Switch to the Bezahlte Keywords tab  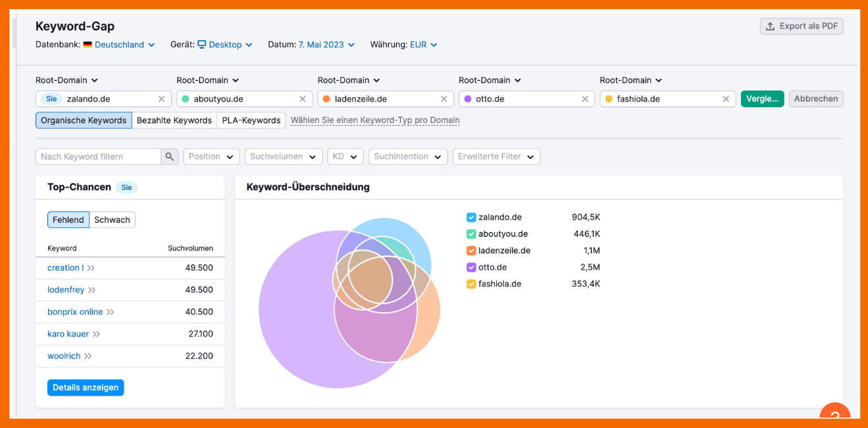174,120
